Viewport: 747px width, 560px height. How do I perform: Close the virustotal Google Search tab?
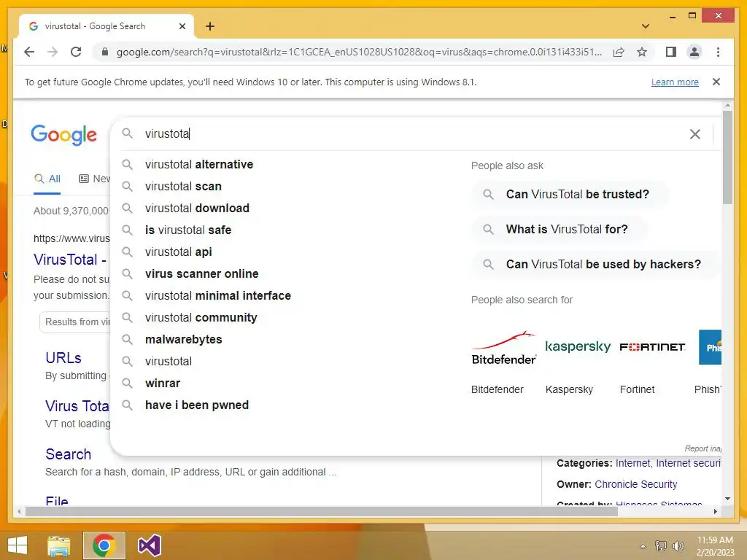pyautogui.click(x=182, y=26)
